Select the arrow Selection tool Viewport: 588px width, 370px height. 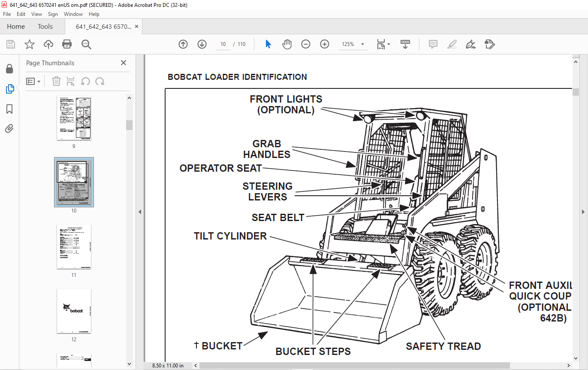pos(268,44)
